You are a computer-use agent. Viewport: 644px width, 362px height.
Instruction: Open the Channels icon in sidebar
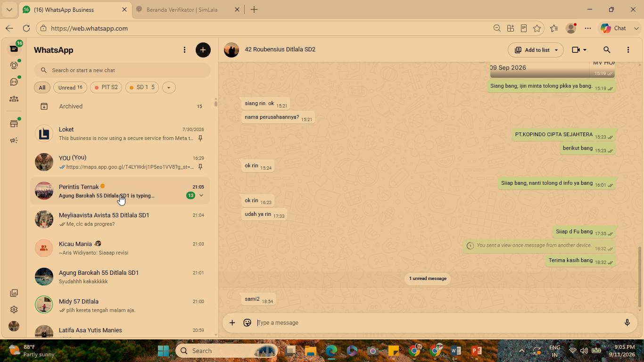[14, 82]
